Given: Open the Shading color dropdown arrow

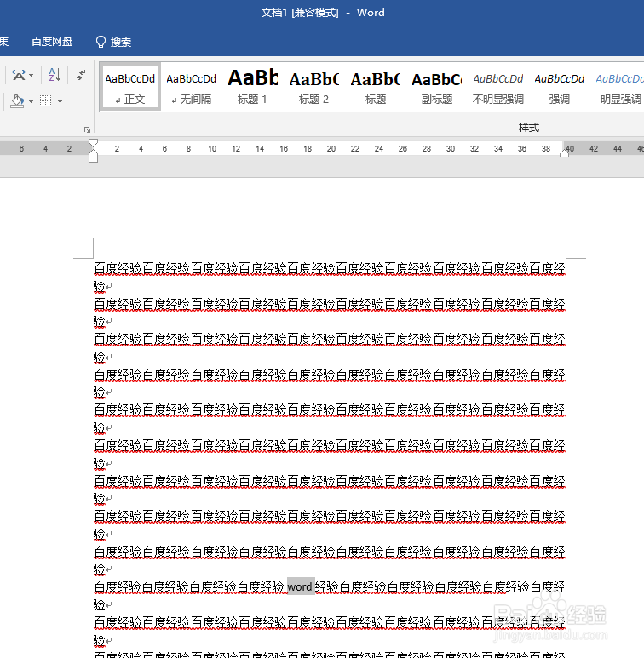Looking at the screenshot, I should tap(31, 101).
